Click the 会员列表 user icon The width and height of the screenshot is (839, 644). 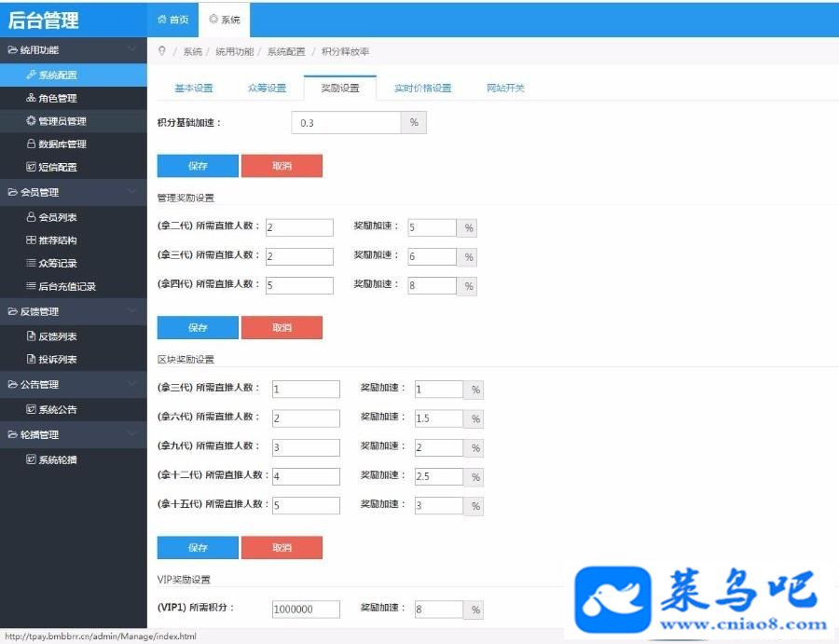[31, 216]
